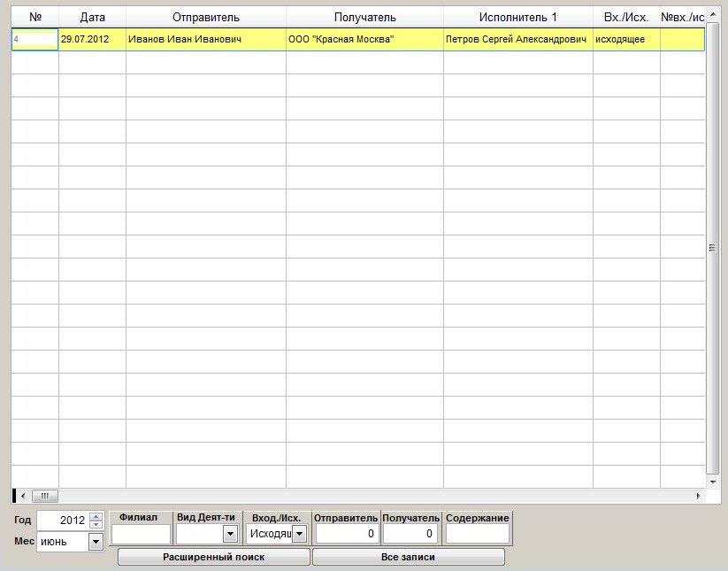Click the horizontal scrollbar right arrow
728x571 pixels.
pos(698,497)
